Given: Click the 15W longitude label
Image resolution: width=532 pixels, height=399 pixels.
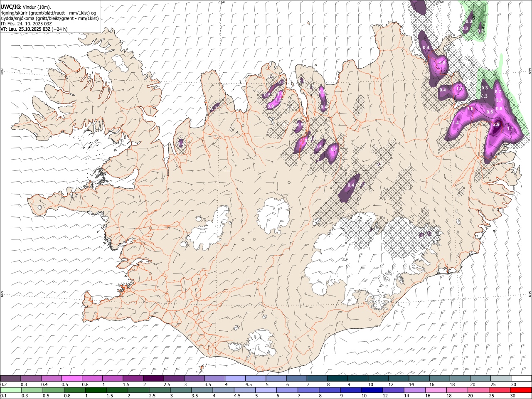Looking at the screenshot, I should click(440, 2).
